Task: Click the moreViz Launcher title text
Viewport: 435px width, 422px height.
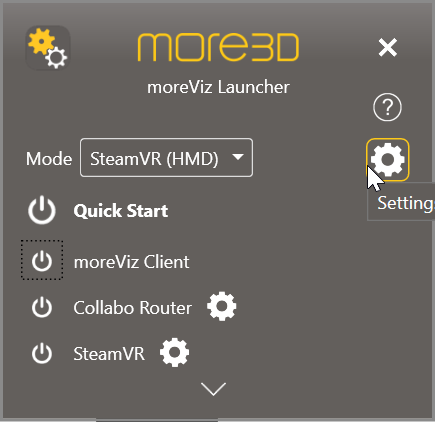Action: (218, 87)
